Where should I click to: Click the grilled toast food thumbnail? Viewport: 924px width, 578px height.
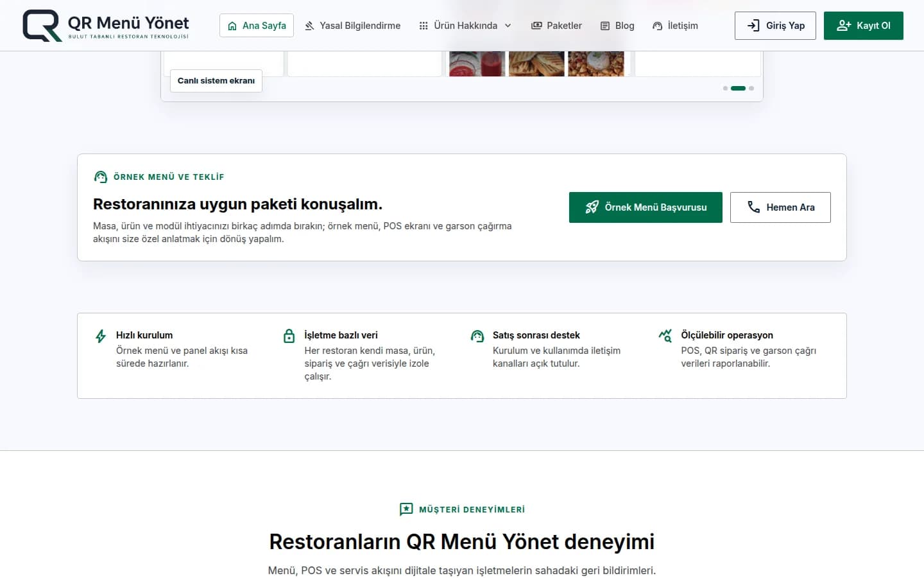click(536, 64)
